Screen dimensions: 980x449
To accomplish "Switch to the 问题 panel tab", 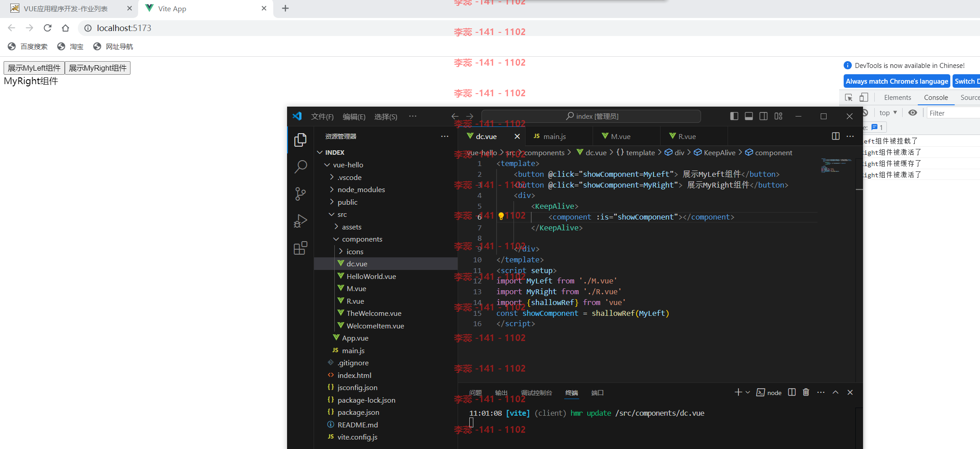I will 475,393.
